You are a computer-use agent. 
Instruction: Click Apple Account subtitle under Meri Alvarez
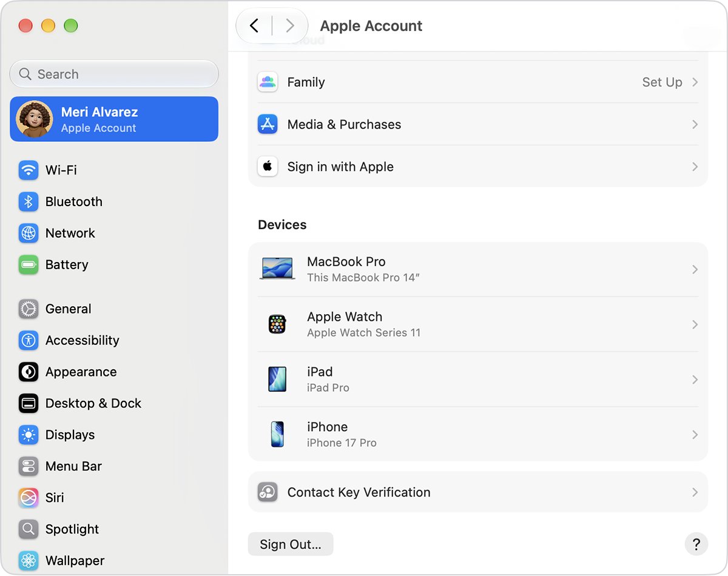99,128
